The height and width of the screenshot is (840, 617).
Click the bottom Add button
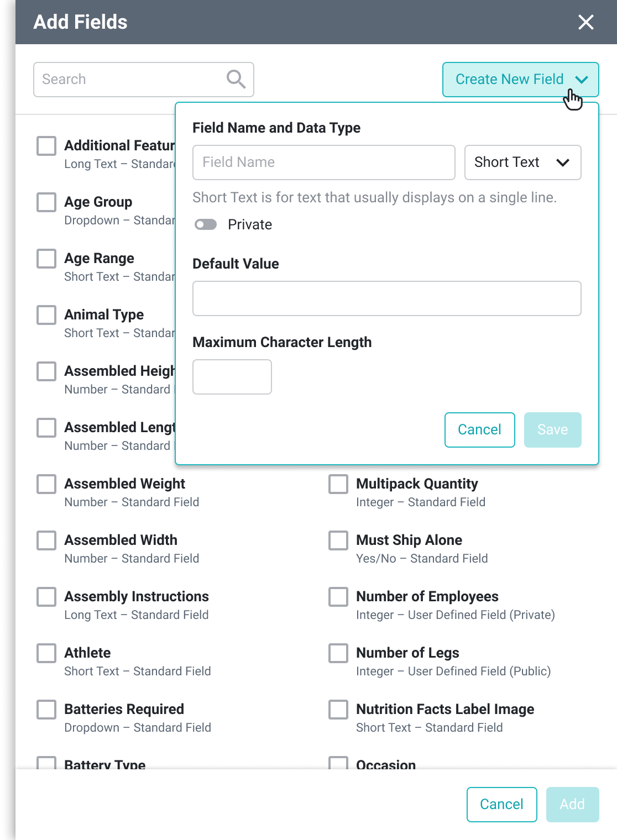click(x=572, y=804)
